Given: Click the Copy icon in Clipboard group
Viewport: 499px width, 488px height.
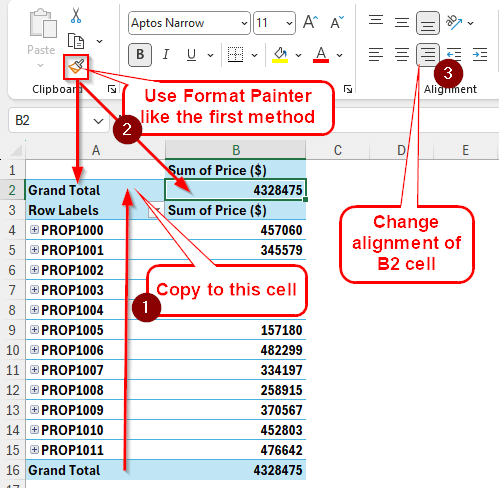Looking at the screenshot, I should coord(76,41).
